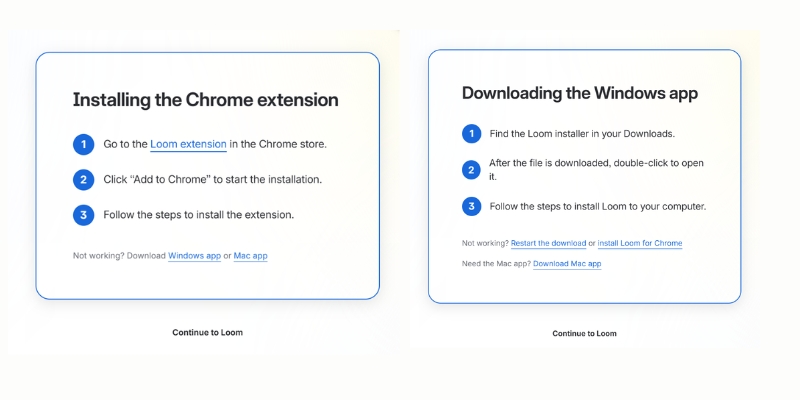800x400 pixels.
Task: Click the "Installing the Chrome extension" heading
Action: pyautogui.click(x=205, y=100)
